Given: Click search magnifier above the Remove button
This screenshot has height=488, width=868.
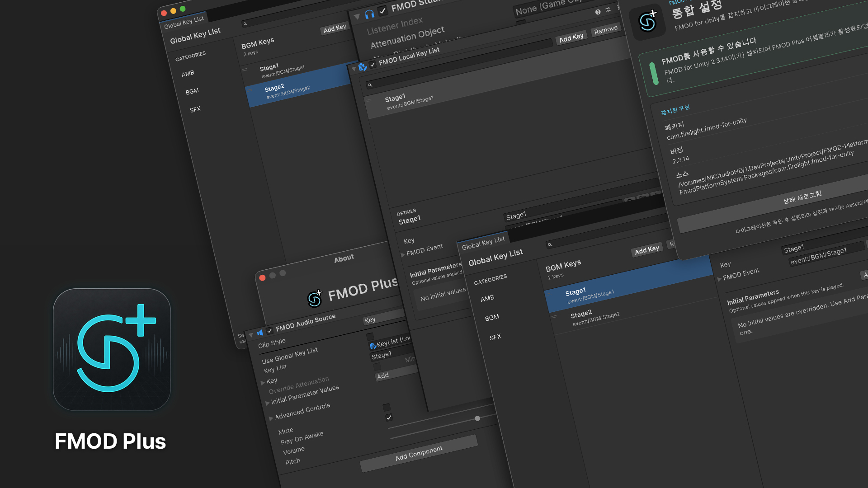Looking at the screenshot, I should click(245, 24).
